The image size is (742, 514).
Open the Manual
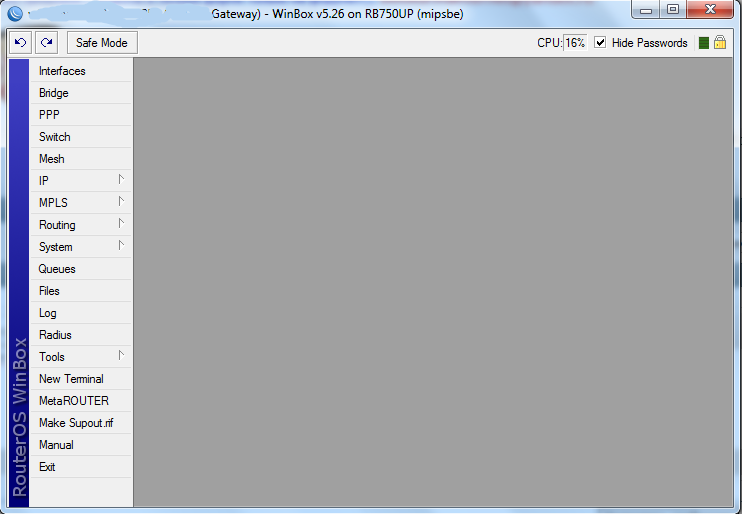81,445
